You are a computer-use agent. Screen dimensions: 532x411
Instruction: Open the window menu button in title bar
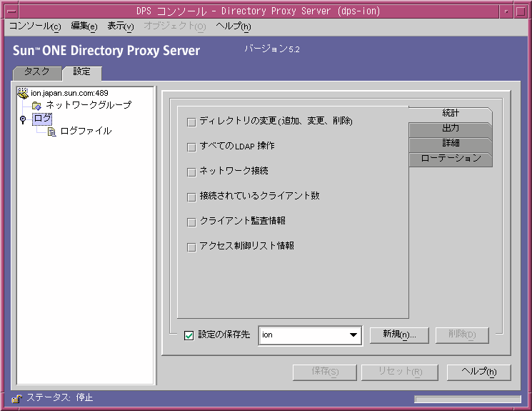coord(12,11)
